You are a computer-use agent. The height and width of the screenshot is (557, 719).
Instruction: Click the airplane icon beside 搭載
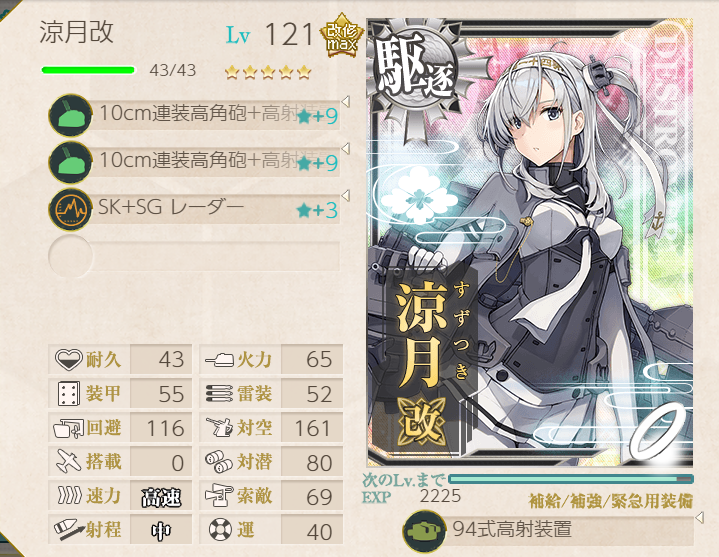click(68, 461)
